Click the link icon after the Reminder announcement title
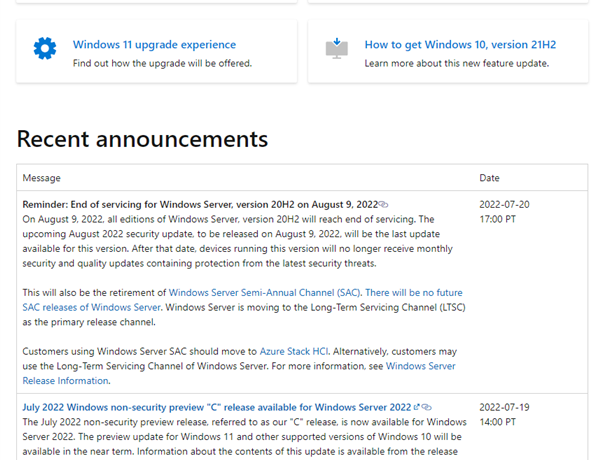The width and height of the screenshot is (600, 460). (x=384, y=204)
